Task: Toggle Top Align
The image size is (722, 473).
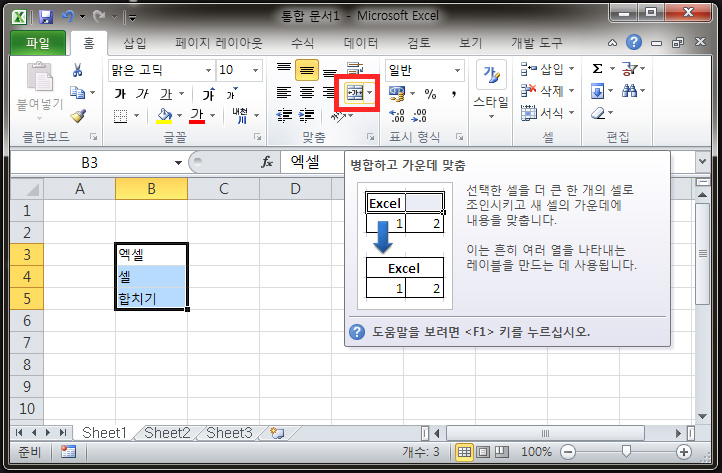Action: 284,70
